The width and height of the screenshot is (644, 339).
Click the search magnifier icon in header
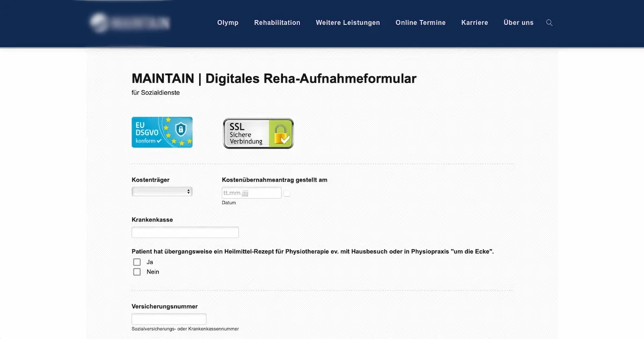pyautogui.click(x=549, y=23)
